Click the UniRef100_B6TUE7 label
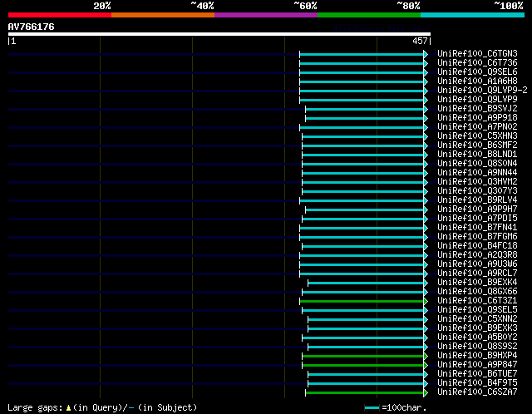This screenshot has height=414, width=532. coord(477,374)
